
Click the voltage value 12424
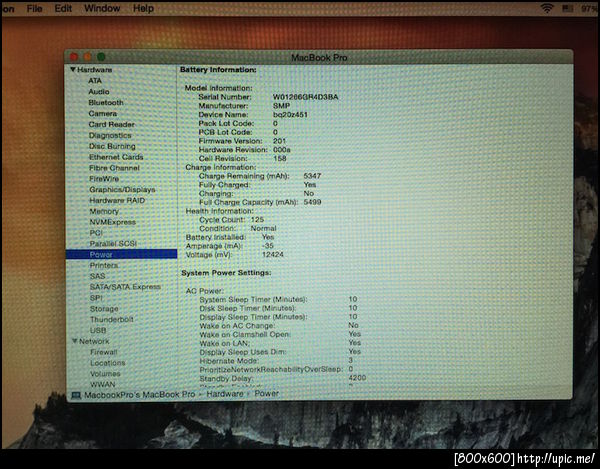[273, 254]
